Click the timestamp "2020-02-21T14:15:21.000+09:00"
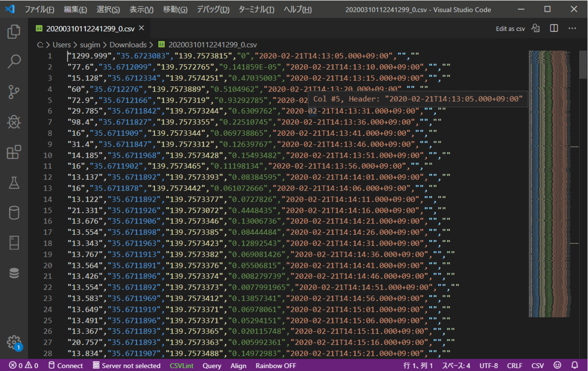This screenshot has height=371, width=588. [x=355, y=353]
